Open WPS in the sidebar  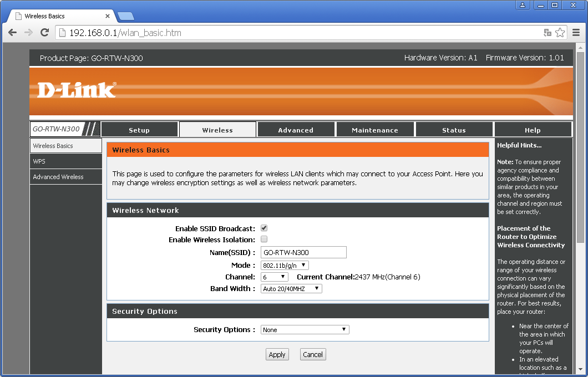click(x=65, y=161)
